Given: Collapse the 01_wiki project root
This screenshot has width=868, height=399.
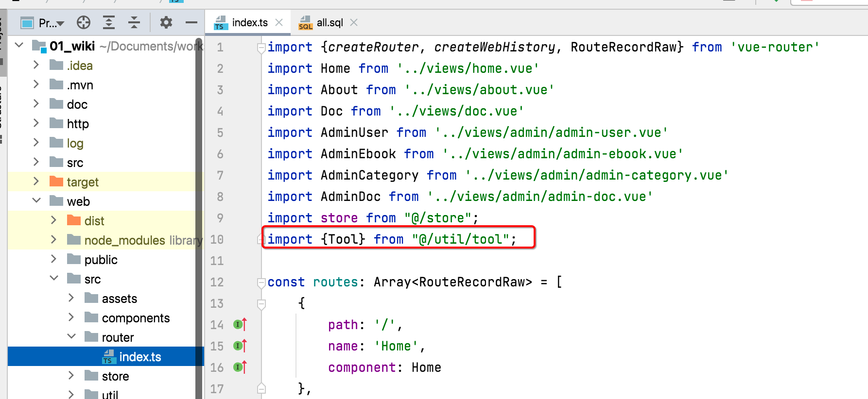Looking at the screenshot, I should [19, 45].
